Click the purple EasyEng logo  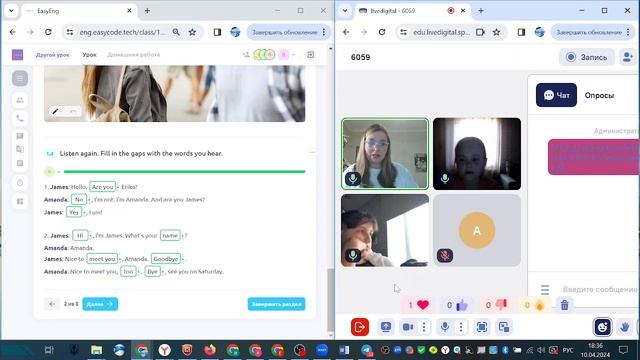(18, 55)
